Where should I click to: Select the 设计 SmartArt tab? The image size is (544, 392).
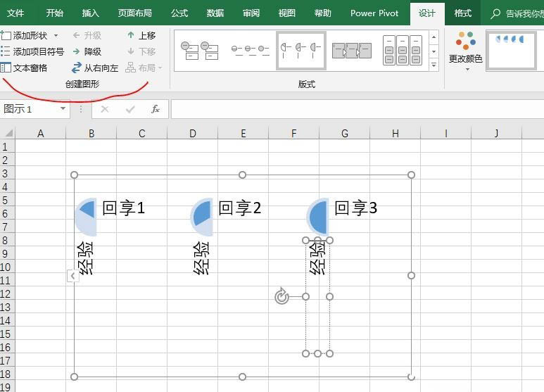(x=427, y=13)
